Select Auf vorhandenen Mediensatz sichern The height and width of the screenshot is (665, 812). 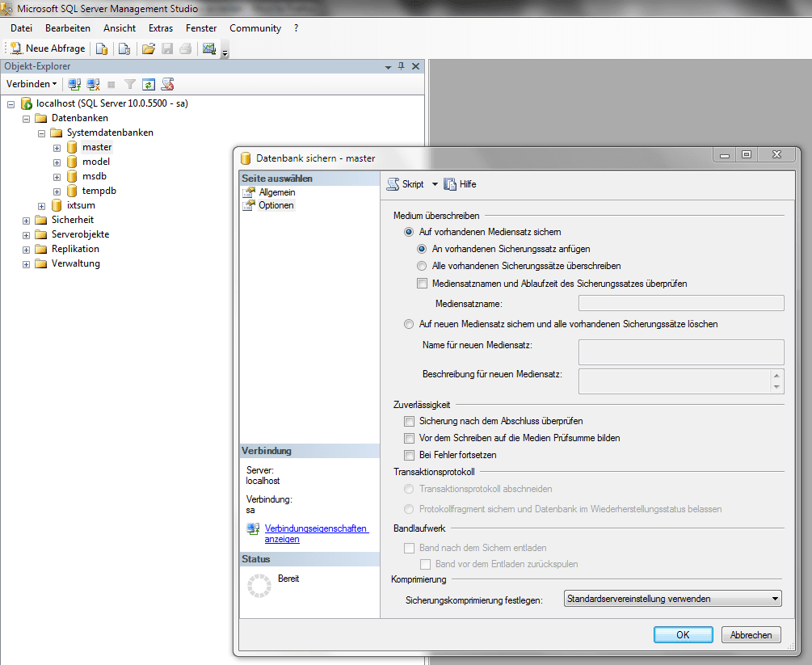click(x=409, y=232)
